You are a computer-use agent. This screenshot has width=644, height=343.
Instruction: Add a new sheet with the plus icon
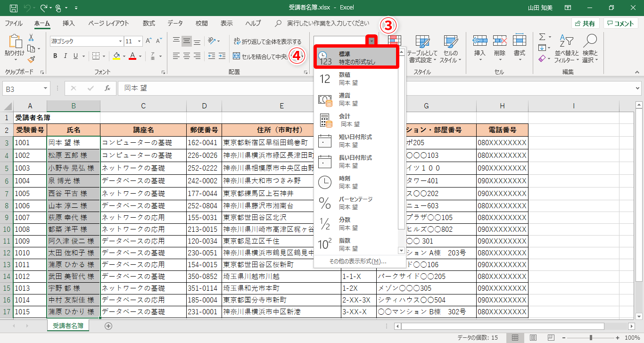[x=108, y=326]
